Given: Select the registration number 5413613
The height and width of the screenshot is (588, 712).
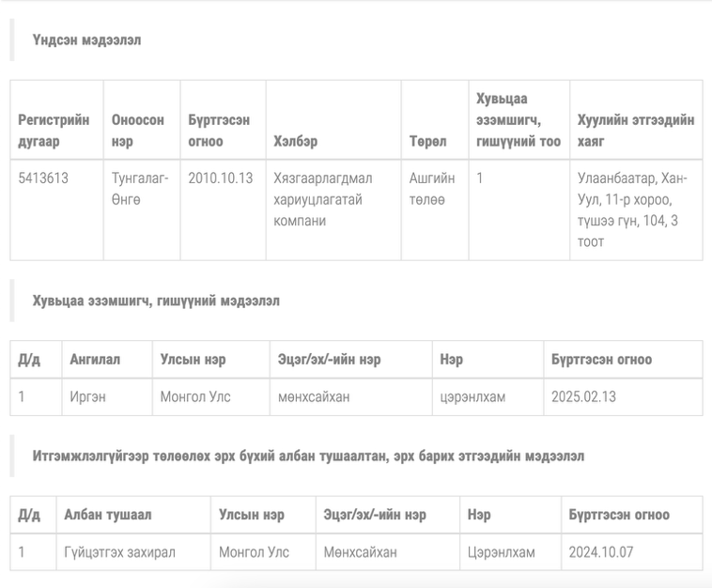Looking at the screenshot, I should click(x=43, y=178).
